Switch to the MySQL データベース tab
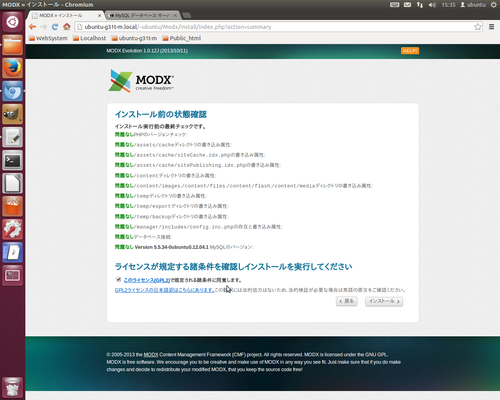 (143, 15)
